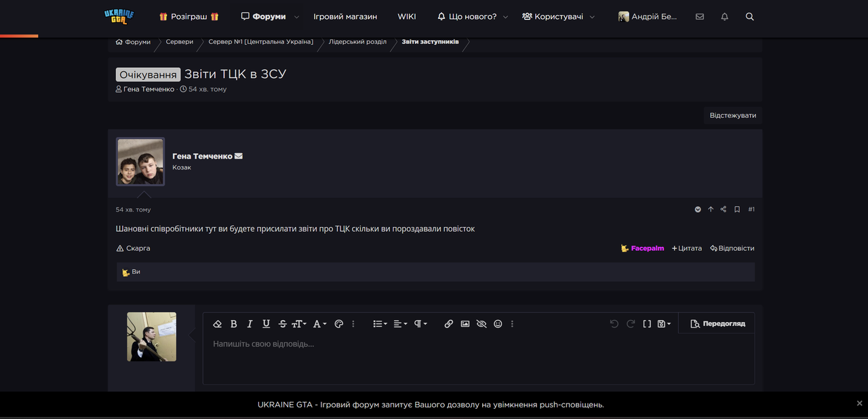The image size is (868, 419).
Task: Open more-options dots after the emoji icon
Action: 512,324
